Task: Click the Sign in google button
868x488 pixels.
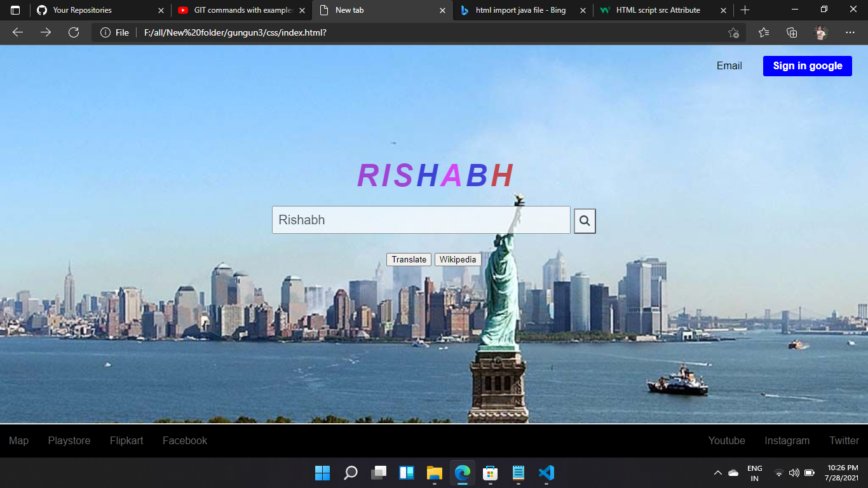Action: tap(807, 65)
